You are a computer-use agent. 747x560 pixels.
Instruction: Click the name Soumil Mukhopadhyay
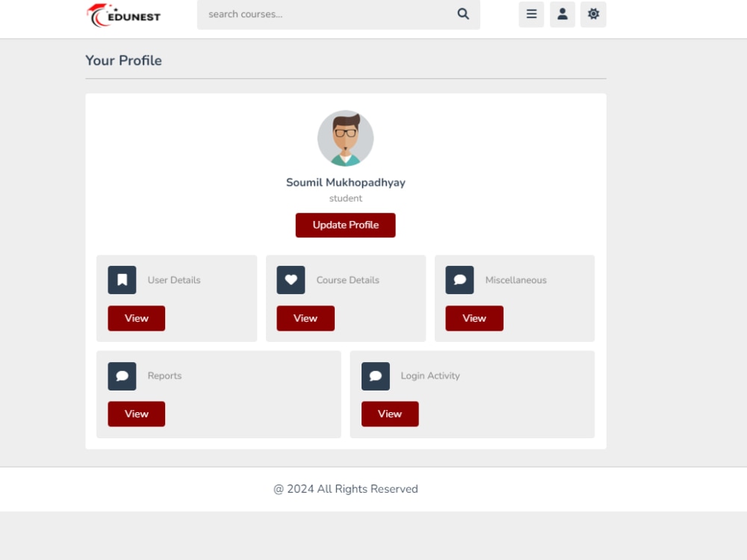[345, 183]
